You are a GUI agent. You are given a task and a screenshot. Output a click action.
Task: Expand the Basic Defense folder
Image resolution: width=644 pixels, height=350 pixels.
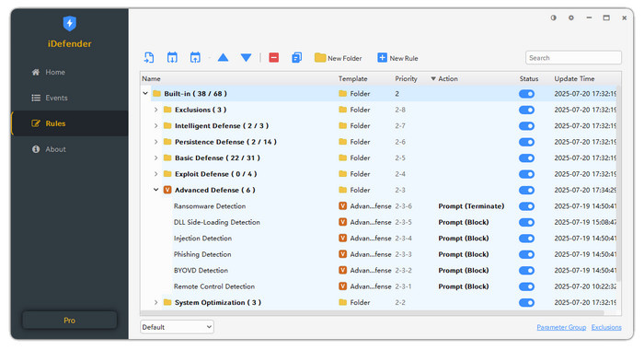click(156, 157)
